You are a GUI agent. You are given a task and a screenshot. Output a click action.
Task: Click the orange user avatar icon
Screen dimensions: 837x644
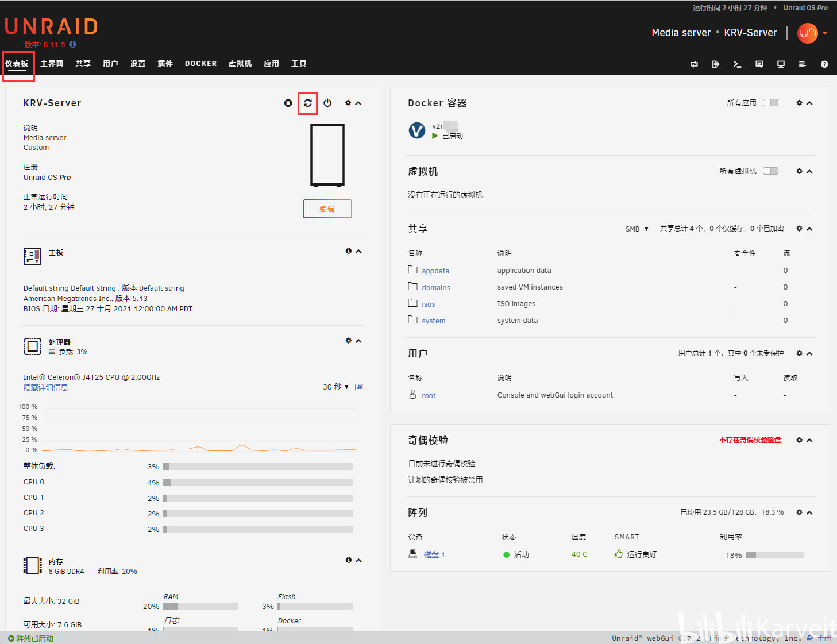coord(807,33)
